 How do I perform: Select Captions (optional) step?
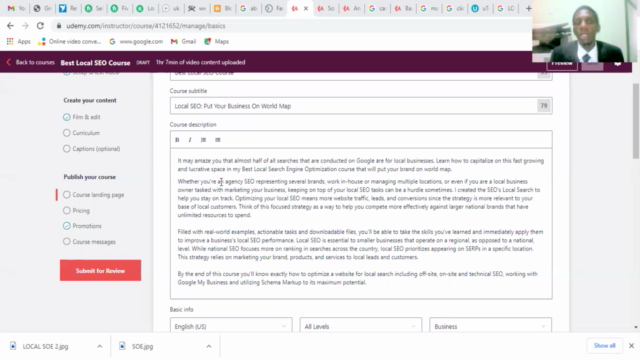tap(91, 149)
